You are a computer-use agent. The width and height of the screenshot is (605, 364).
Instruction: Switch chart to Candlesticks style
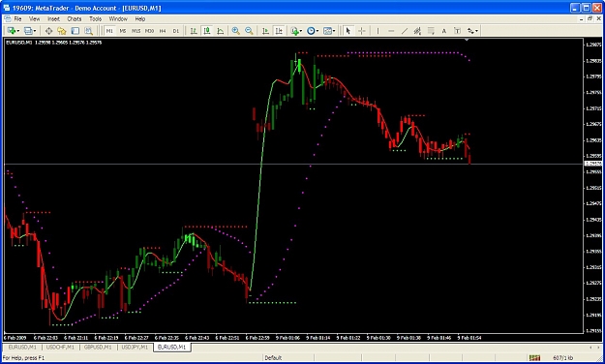pyautogui.click(x=207, y=31)
